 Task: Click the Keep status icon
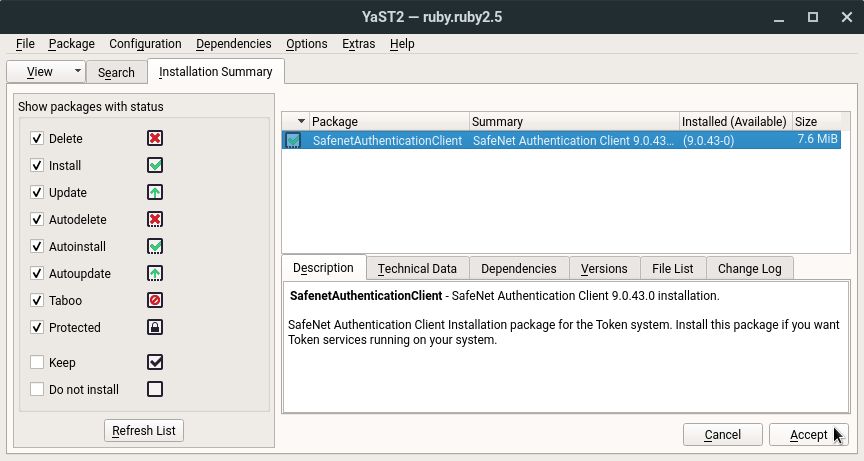155,362
